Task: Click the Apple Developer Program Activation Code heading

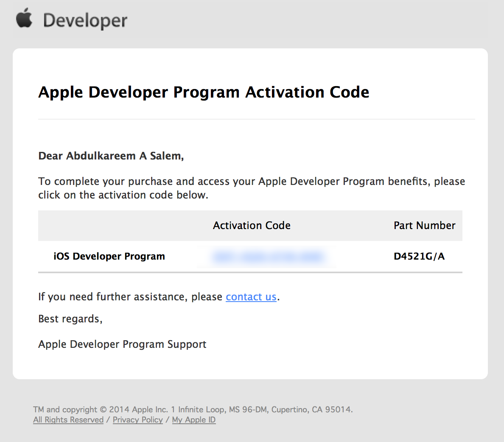Action: (x=204, y=92)
